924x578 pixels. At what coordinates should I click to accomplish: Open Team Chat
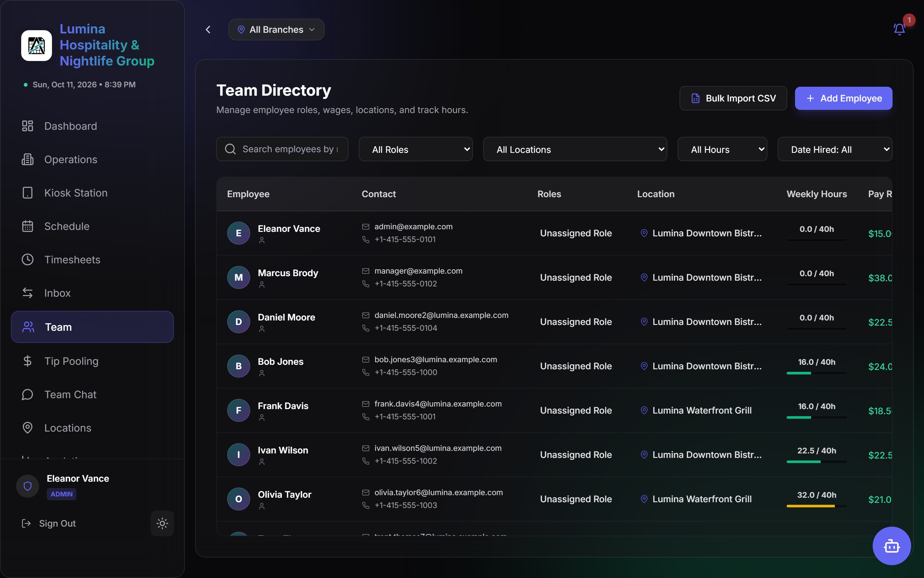point(92,395)
